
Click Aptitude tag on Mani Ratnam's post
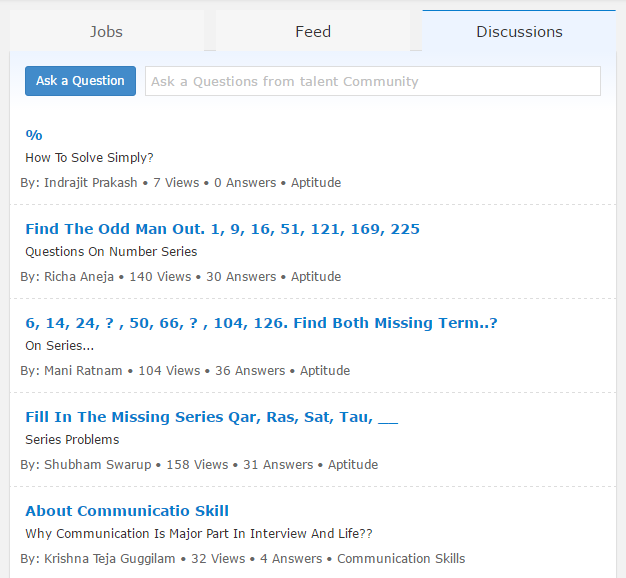click(x=325, y=371)
